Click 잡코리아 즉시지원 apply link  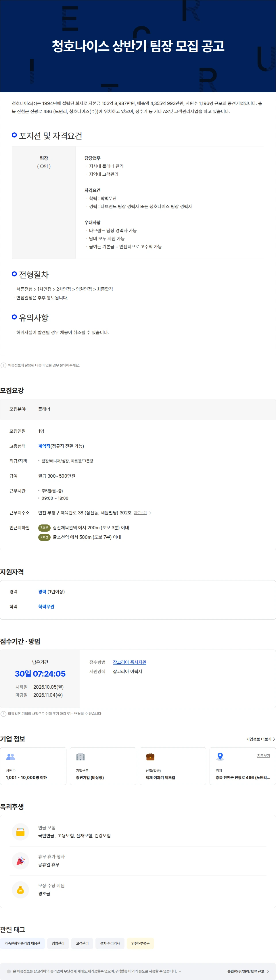tap(130, 662)
